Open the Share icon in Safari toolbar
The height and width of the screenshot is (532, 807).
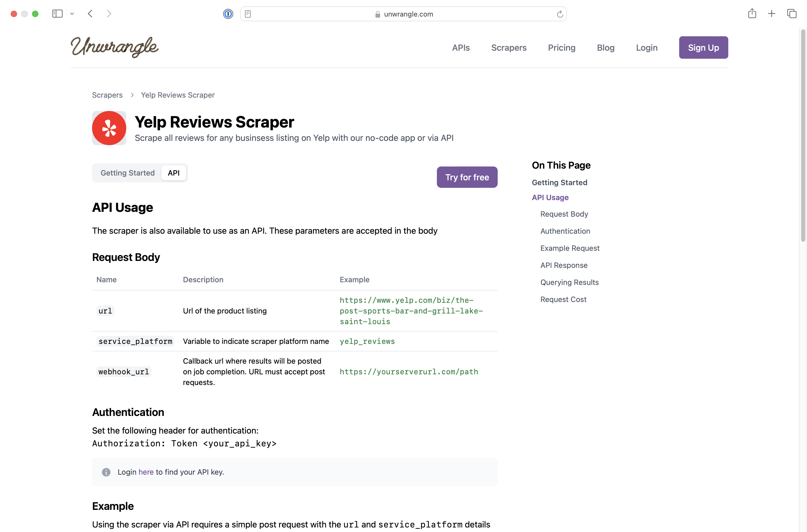coord(752,13)
